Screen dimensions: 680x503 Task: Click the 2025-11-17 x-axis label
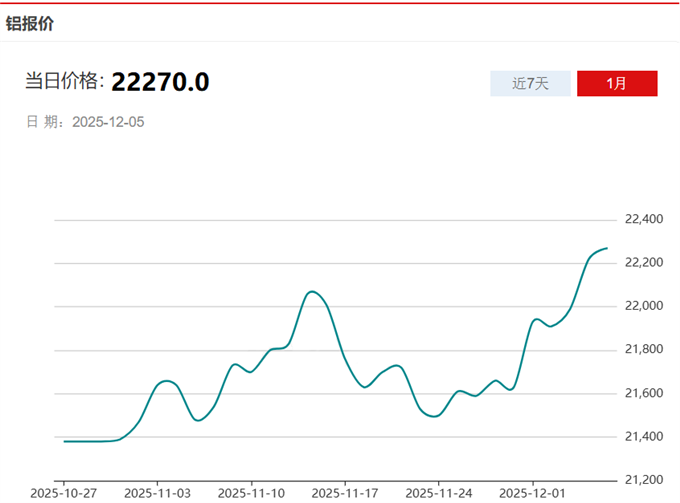[x=343, y=493]
